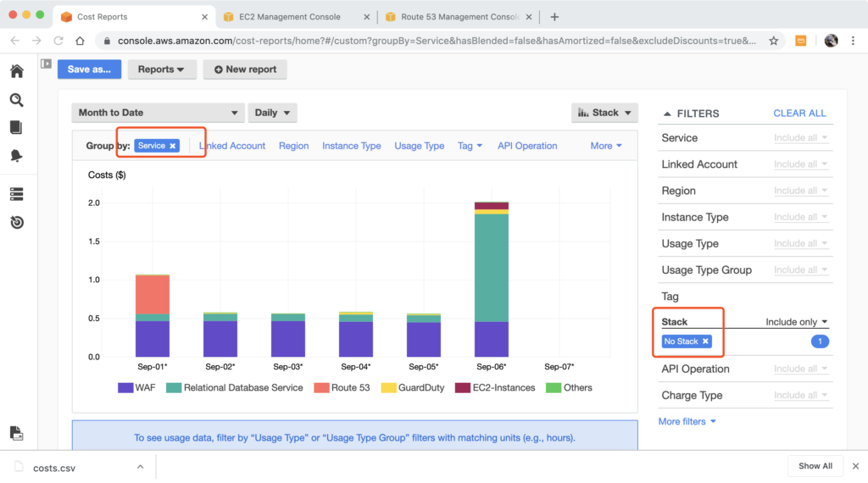Close the downloads bar

tap(856, 466)
